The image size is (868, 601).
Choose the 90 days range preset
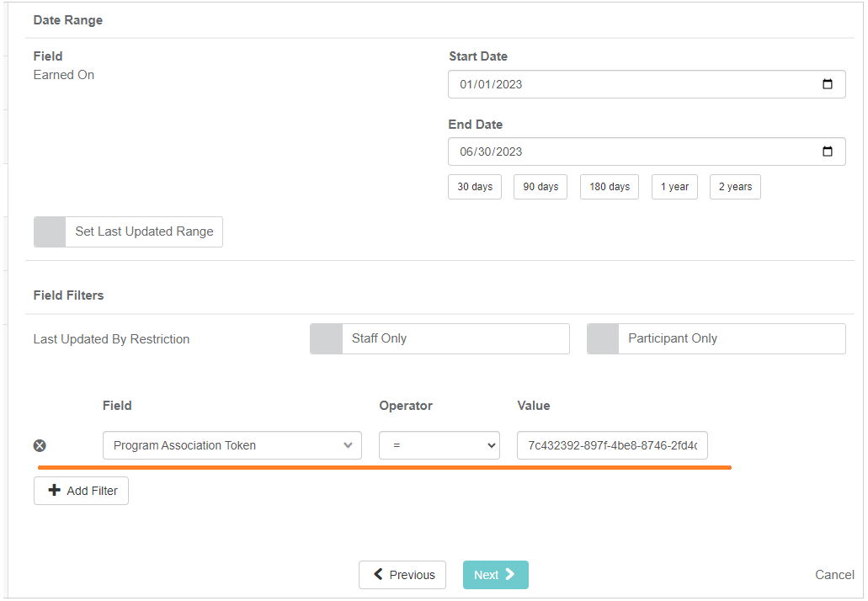(x=541, y=187)
